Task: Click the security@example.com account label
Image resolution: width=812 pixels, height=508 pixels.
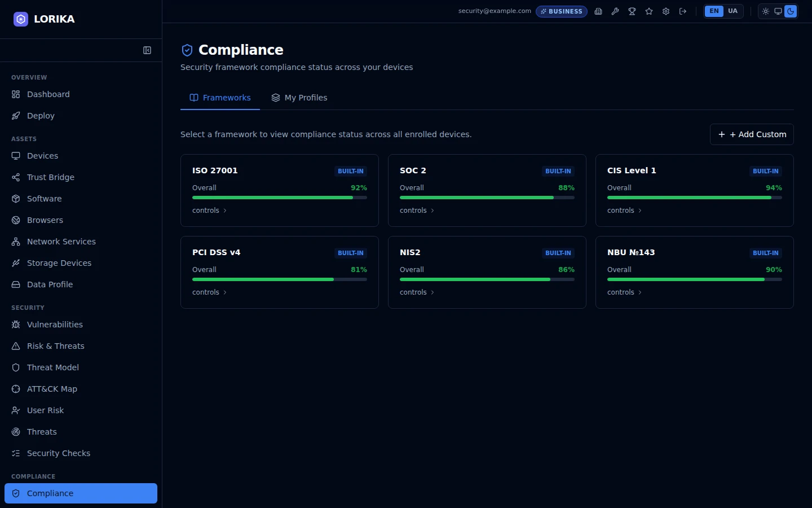Action: tap(495, 11)
